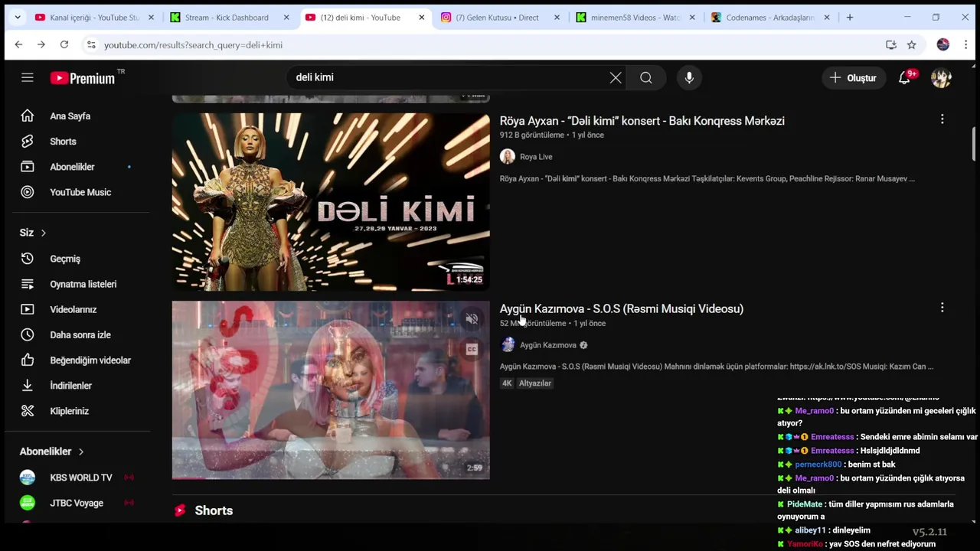
Task: Open Aygün Kazımova channel name link
Action: (548, 345)
